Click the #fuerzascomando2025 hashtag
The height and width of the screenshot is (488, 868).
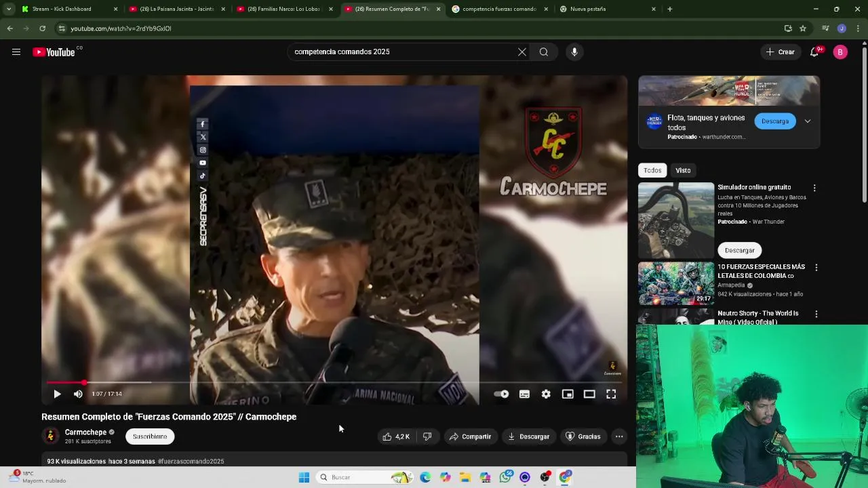coord(191,462)
